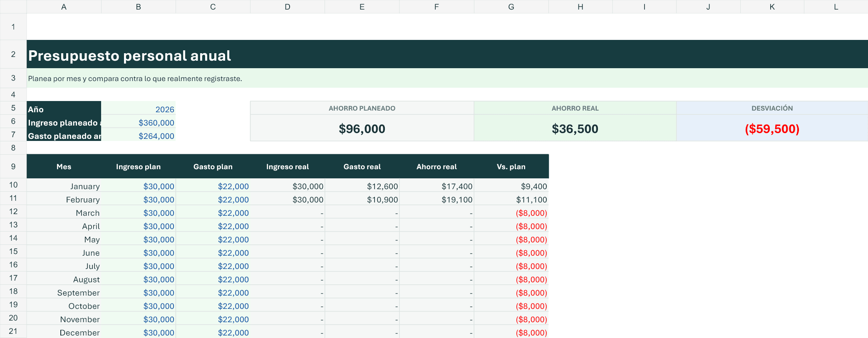
Task: Click the 'Gasto plan' table header
Action: click(213, 167)
